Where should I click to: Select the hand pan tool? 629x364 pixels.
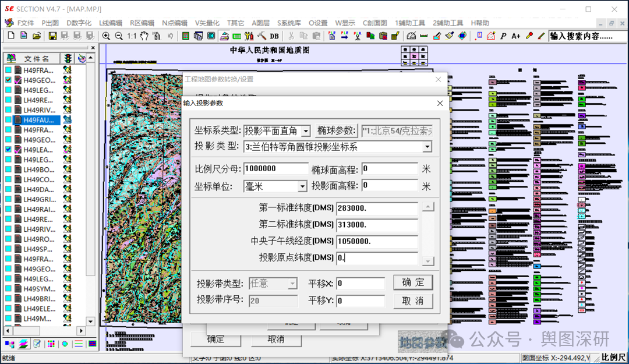point(144,36)
